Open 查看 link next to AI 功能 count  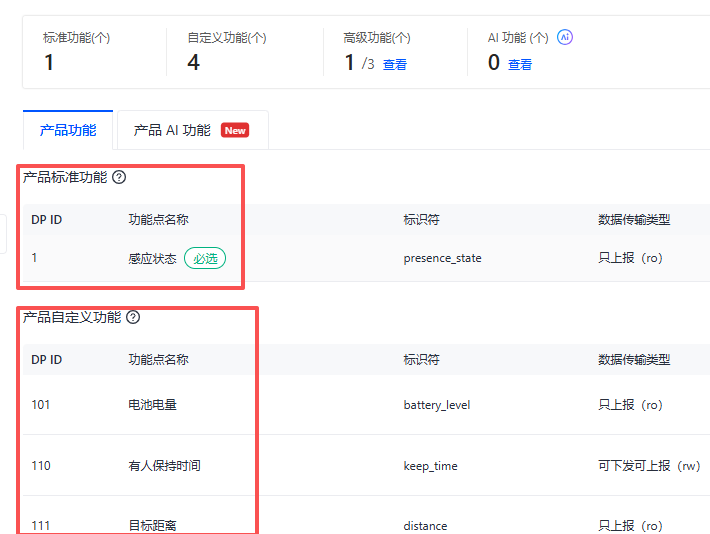[520, 64]
